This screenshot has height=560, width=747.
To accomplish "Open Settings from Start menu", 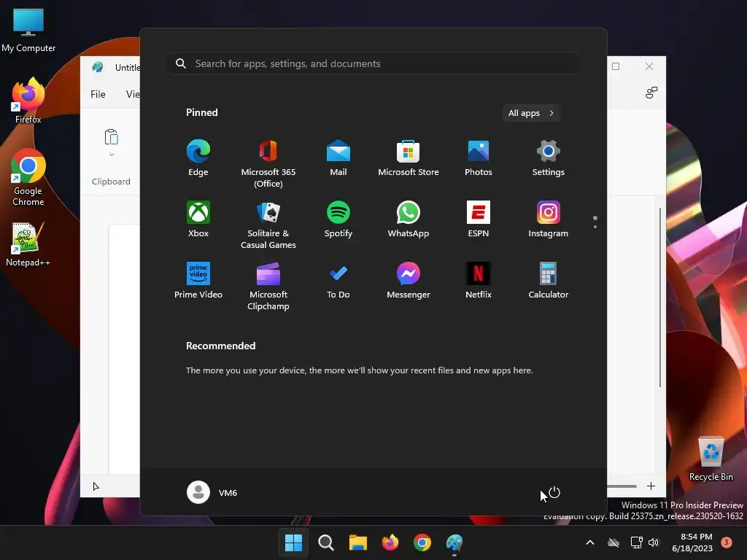I will click(x=549, y=158).
